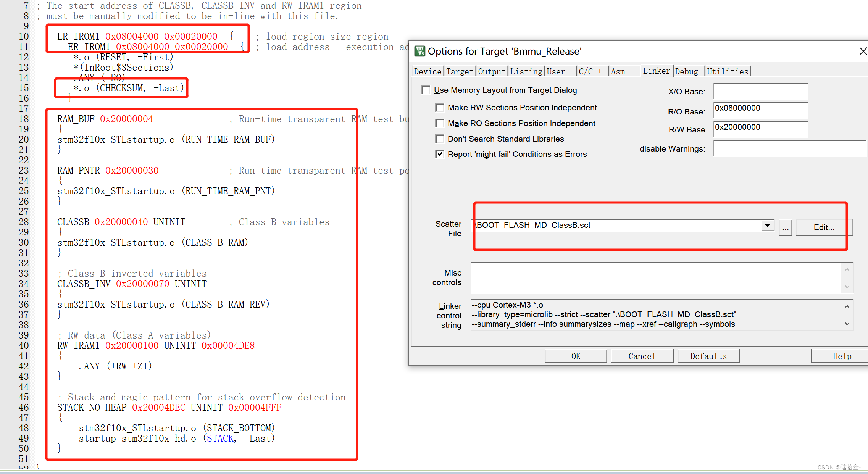The height and width of the screenshot is (474, 868).
Task: Click Edit to open BOOT_FLASH_MD_ClassB.sct
Action: [823, 227]
